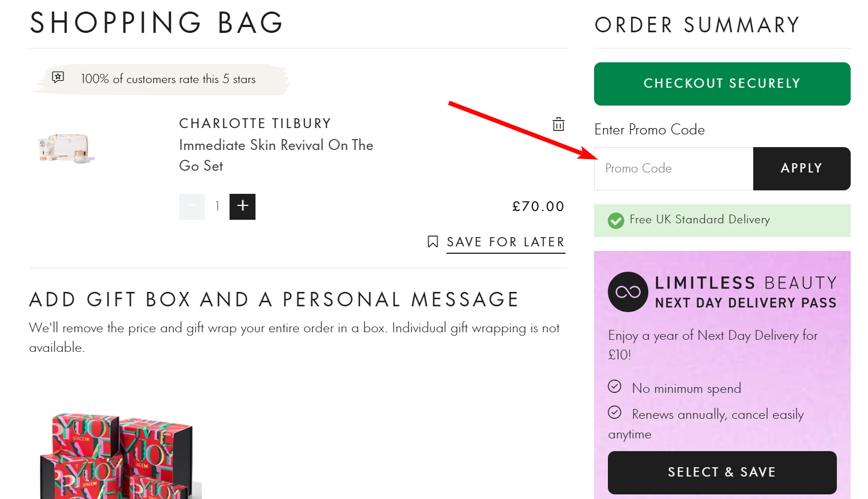The height and width of the screenshot is (499, 868).
Task: Select & Save the Next Day Delivery Pass
Action: [x=722, y=472]
